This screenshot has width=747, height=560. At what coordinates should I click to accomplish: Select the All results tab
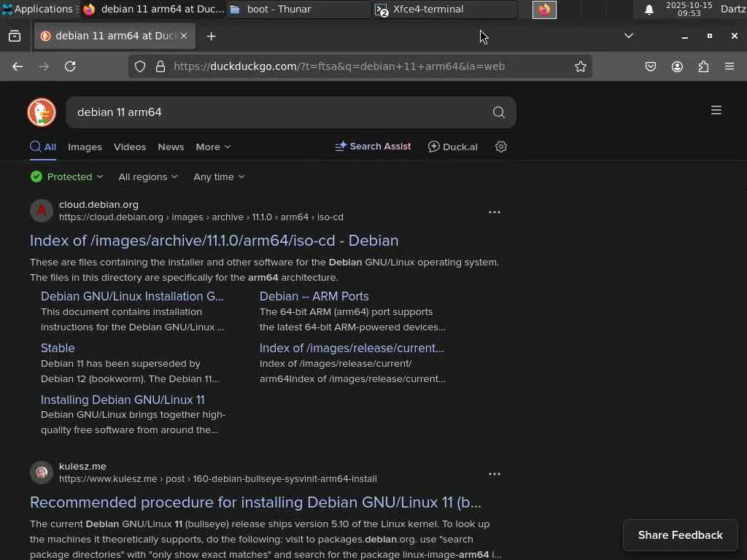(43, 147)
